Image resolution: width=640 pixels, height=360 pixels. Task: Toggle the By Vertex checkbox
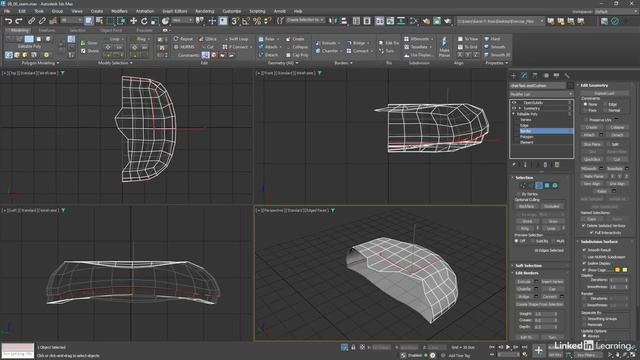518,194
